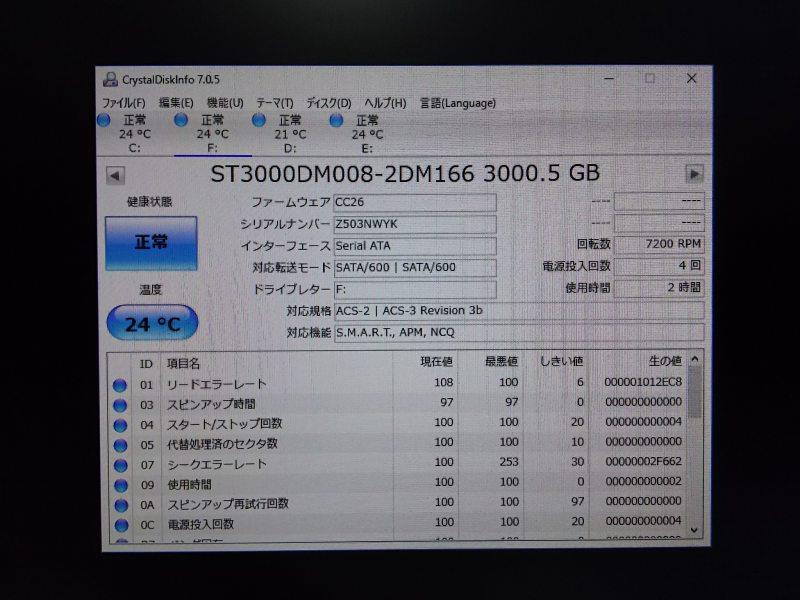Click the blue 正常 health status button
This screenshot has height=600, width=800.
pos(151,243)
